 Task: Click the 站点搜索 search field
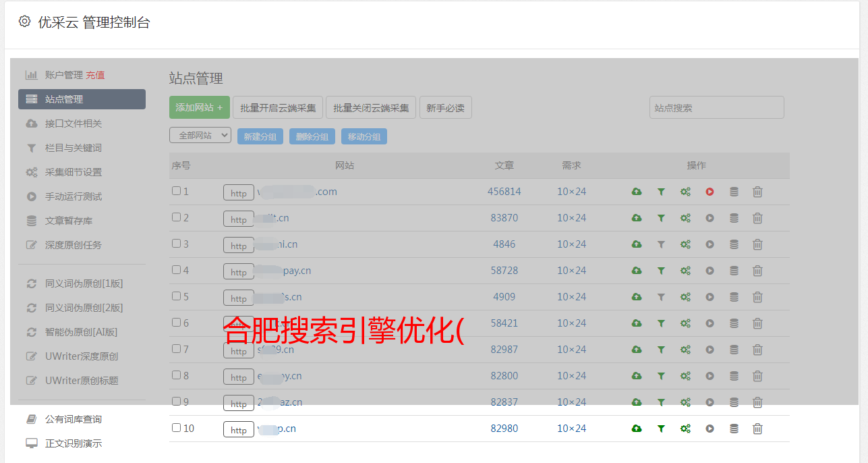(x=716, y=107)
